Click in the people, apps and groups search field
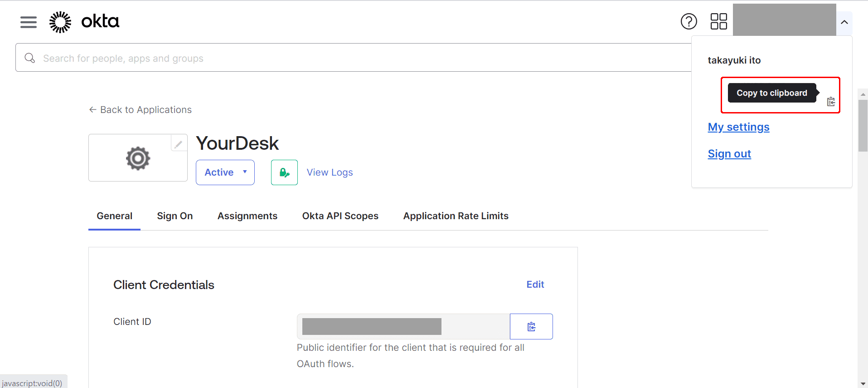Viewport: 868px width, 388px height. click(x=354, y=58)
